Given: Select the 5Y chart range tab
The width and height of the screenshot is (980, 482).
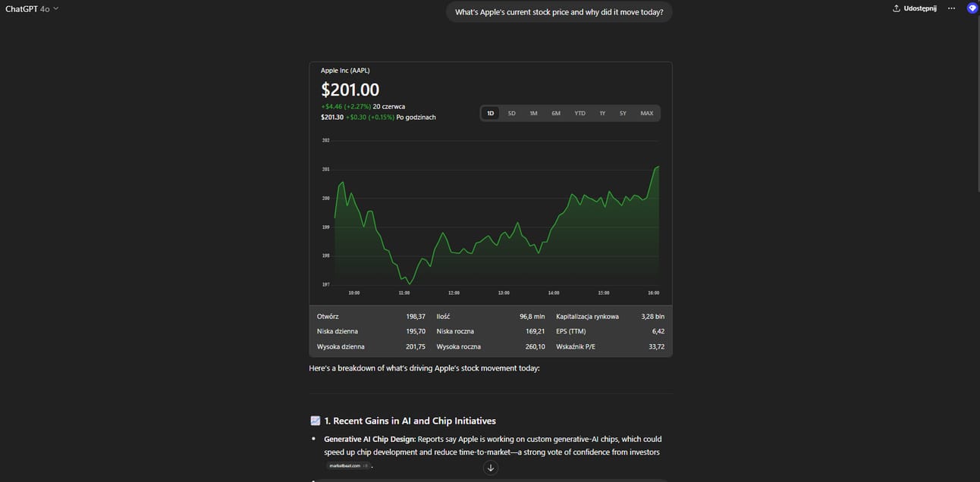Looking at the screenshot, I should coord(623,113).
